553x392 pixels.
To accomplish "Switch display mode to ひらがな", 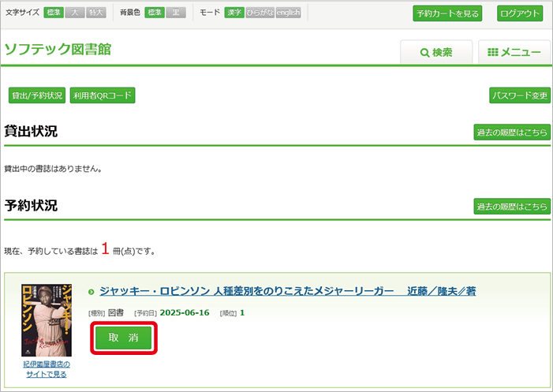I will click(x=260, y=13).
